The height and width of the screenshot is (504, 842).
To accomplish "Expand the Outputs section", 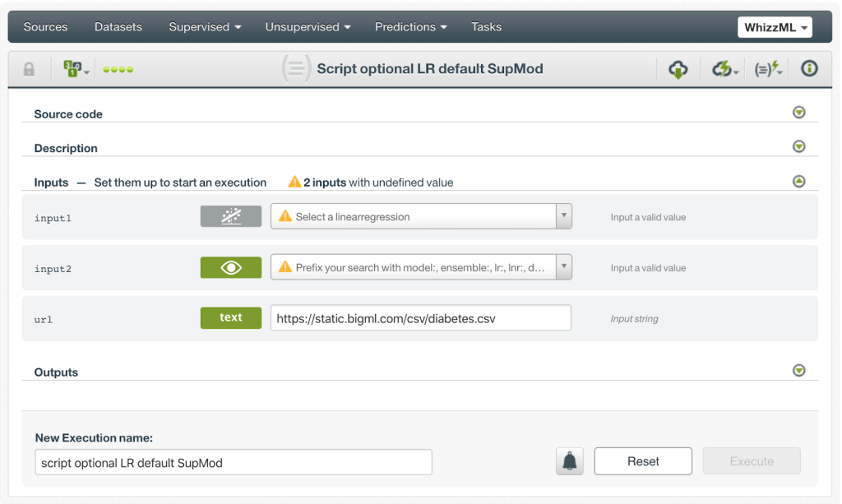I will tap(798, 371).
